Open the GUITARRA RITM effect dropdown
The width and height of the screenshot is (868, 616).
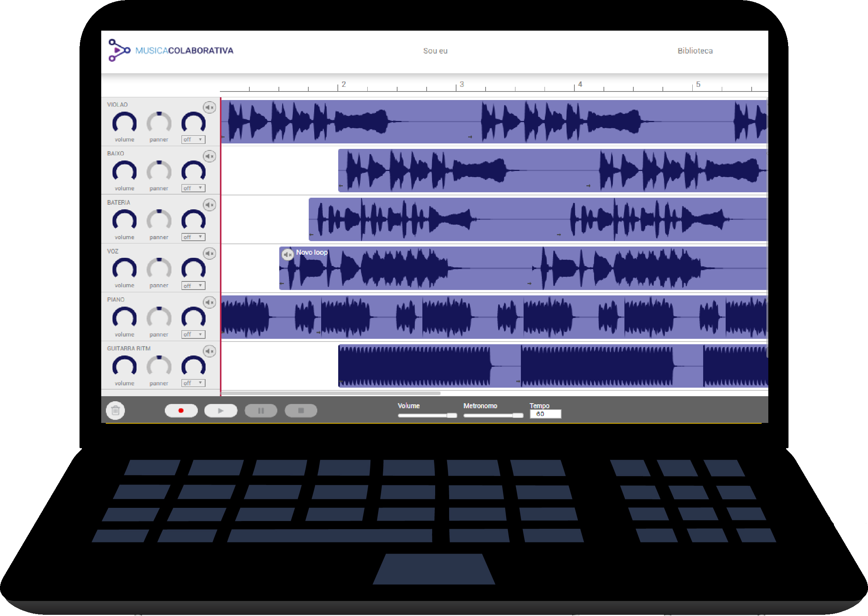click(193, 383)
